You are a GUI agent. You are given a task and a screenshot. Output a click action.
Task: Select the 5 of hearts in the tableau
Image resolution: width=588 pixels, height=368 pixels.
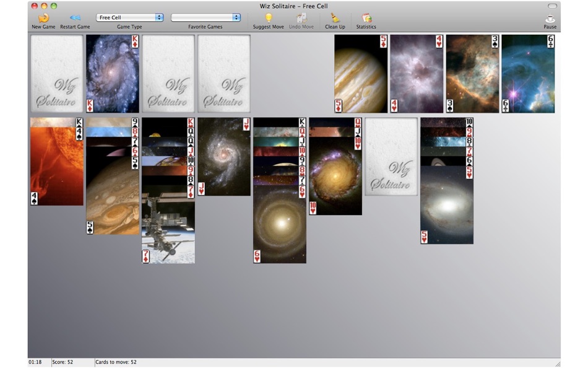coord(447,206)
